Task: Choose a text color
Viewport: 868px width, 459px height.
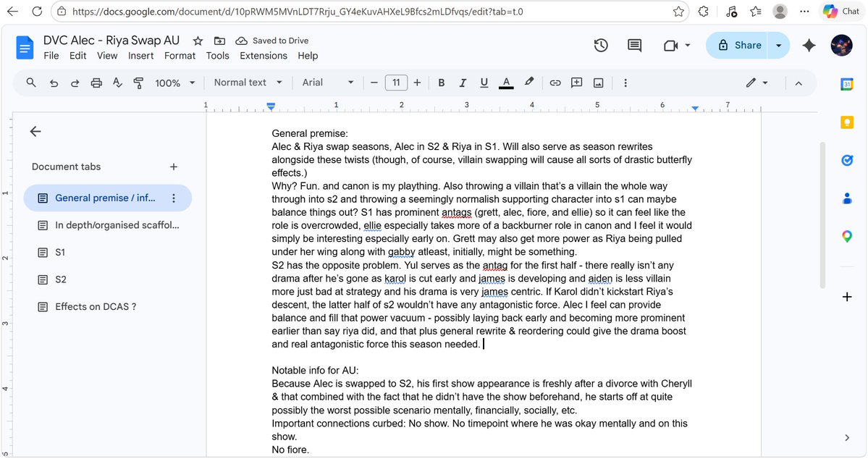Action: coord(506,83)
